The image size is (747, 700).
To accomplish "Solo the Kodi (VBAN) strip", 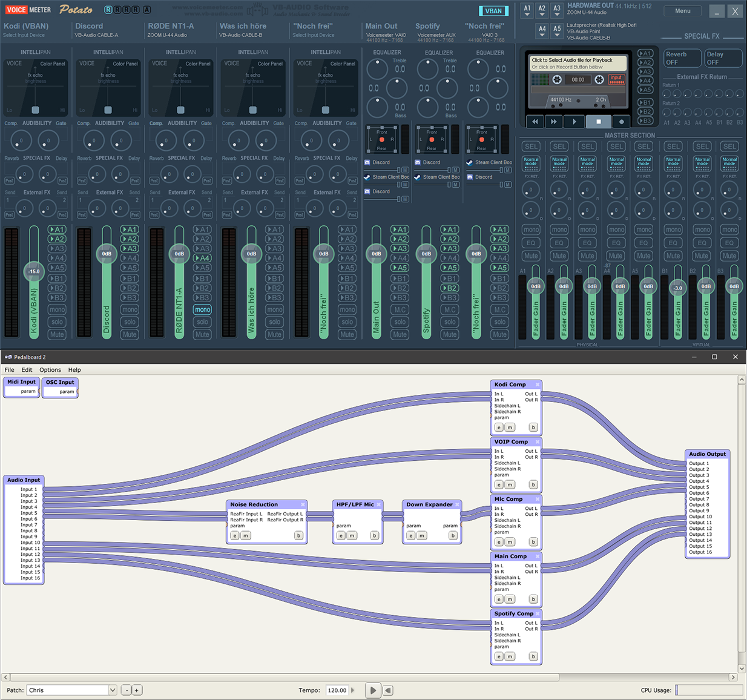I will (57, 322).
